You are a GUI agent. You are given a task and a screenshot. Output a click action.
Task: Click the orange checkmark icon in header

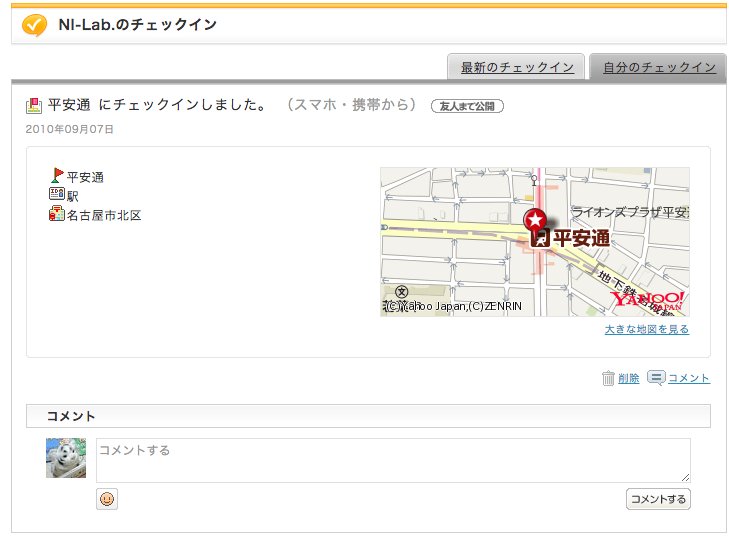(34, 24)
